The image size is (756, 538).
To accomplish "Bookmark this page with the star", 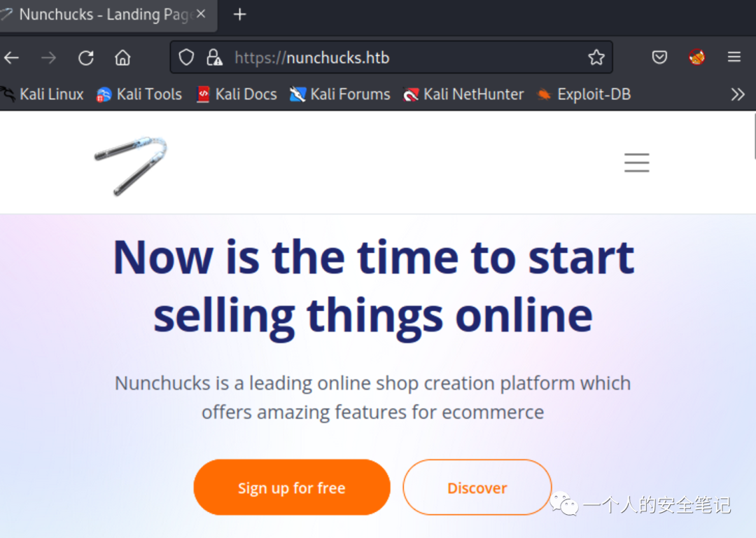I will pos(596,57).
